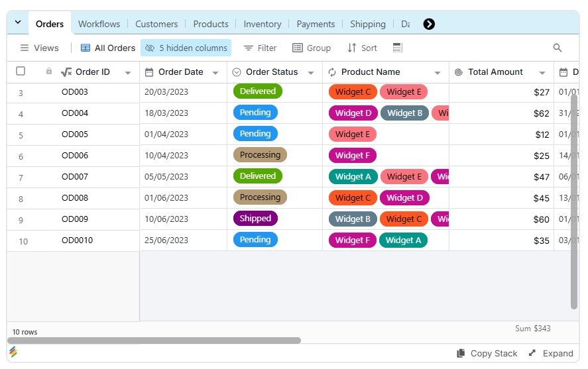The height and width of the screenshot is (369, 588).
Task: Click row number 8
Action: [21, 199]
